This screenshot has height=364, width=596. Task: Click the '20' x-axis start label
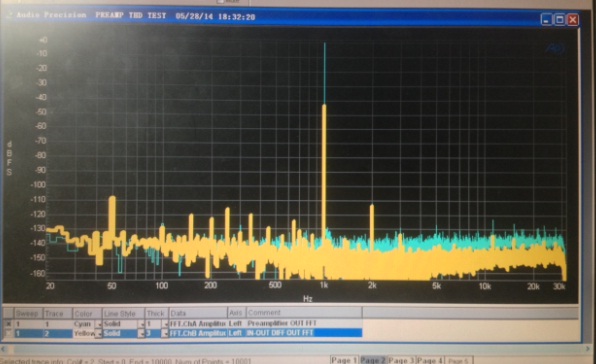point(50,286)
